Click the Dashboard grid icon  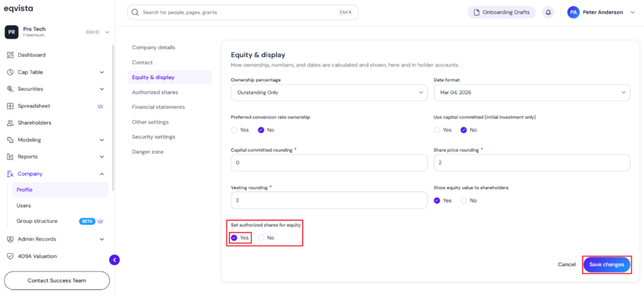(11, 55)
